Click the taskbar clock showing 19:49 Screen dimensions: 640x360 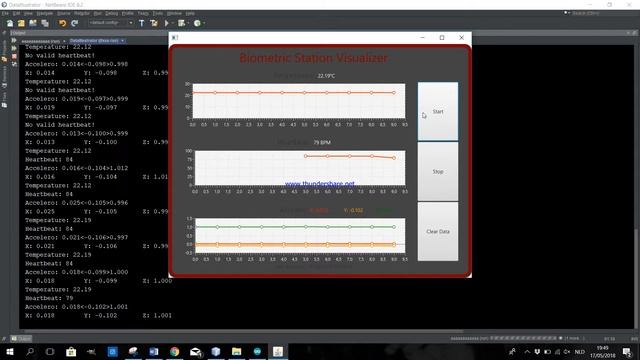602,351
